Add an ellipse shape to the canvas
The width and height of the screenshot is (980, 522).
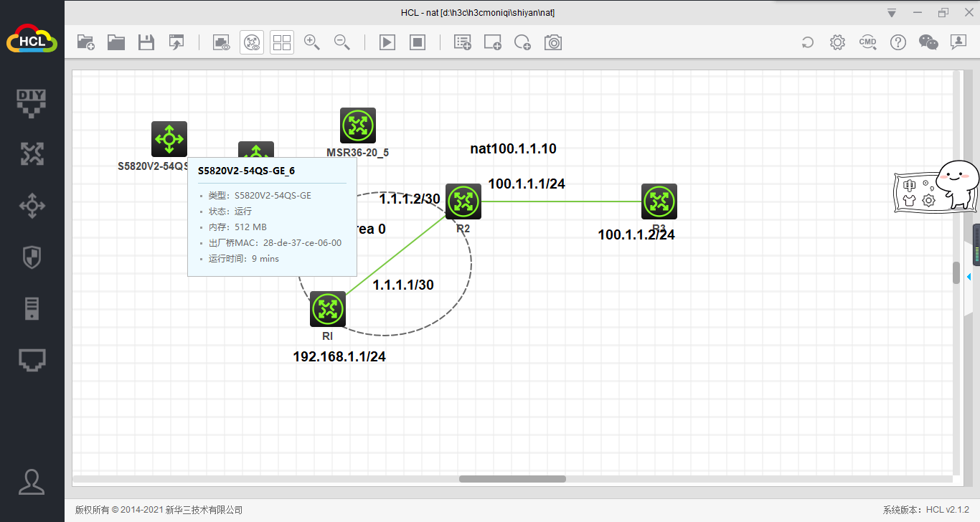click(523, 42)
